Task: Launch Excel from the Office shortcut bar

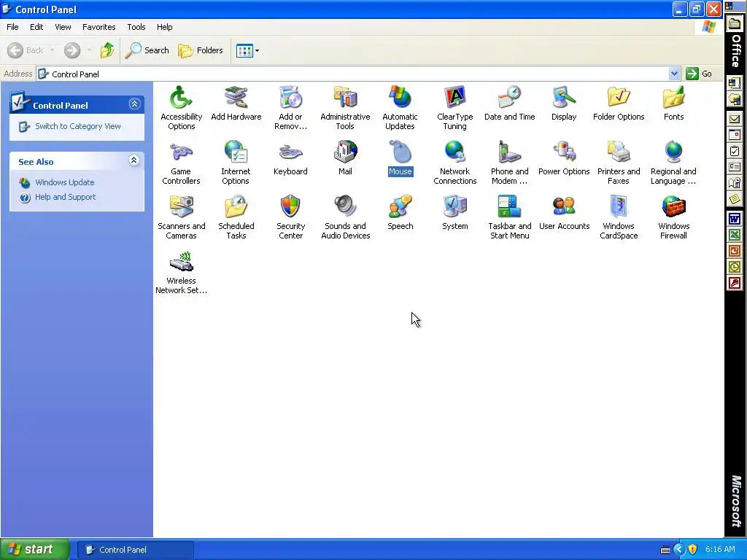Action: [x=734, y=235]
